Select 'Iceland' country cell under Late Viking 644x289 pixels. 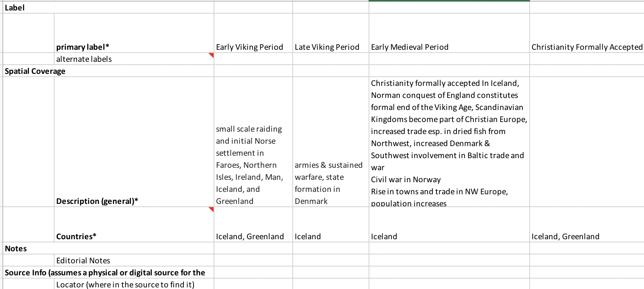331,224
